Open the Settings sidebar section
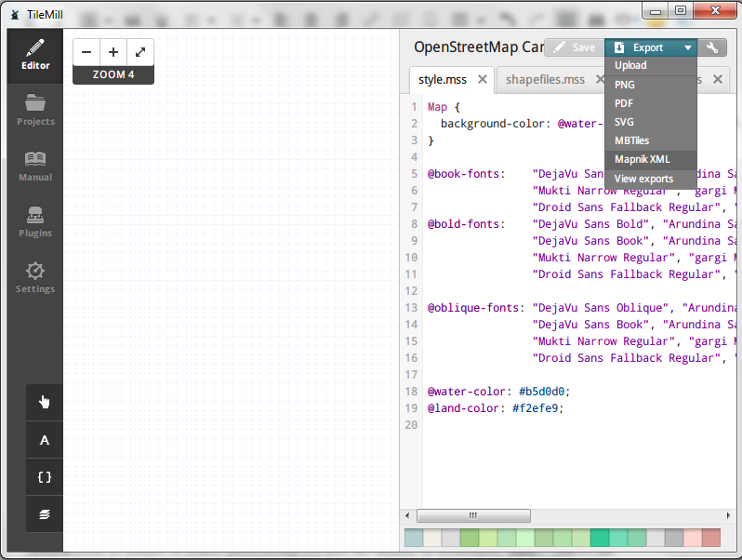Image resolution: width=742 pixels, height=560 pixels. point(35,278)
